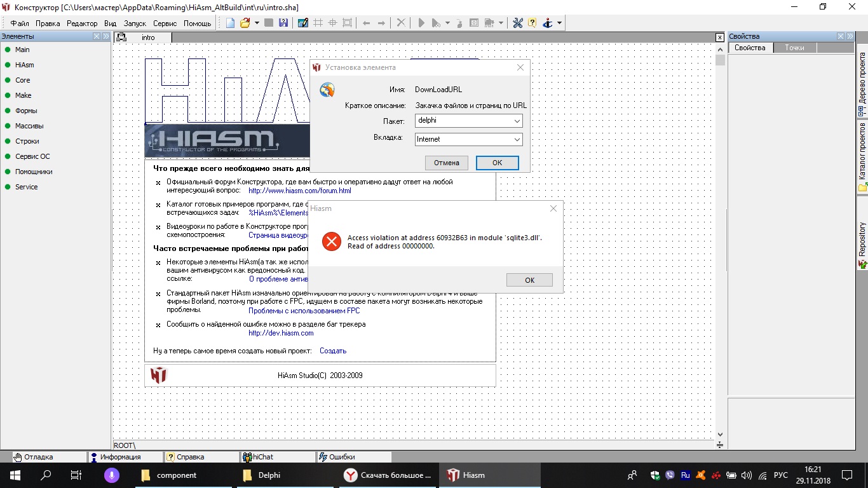The height and width of the screenshot is (488, 868).
Task: Click the Создать new project link
Action: coord(333,351)
